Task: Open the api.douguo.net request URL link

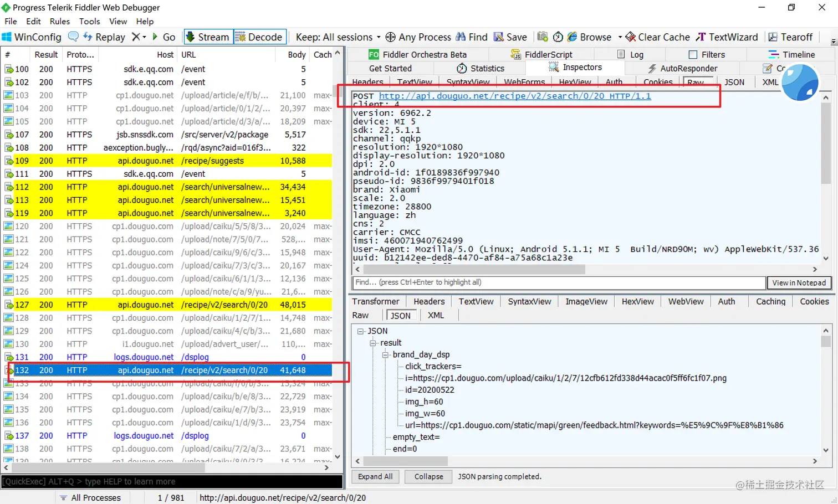Action: [515, 96]
